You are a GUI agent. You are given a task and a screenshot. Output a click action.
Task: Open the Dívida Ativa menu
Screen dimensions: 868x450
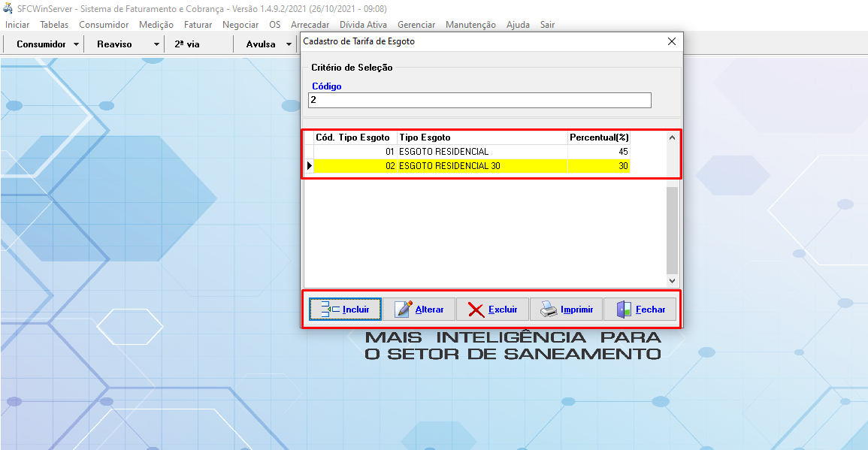click(363, 25)
